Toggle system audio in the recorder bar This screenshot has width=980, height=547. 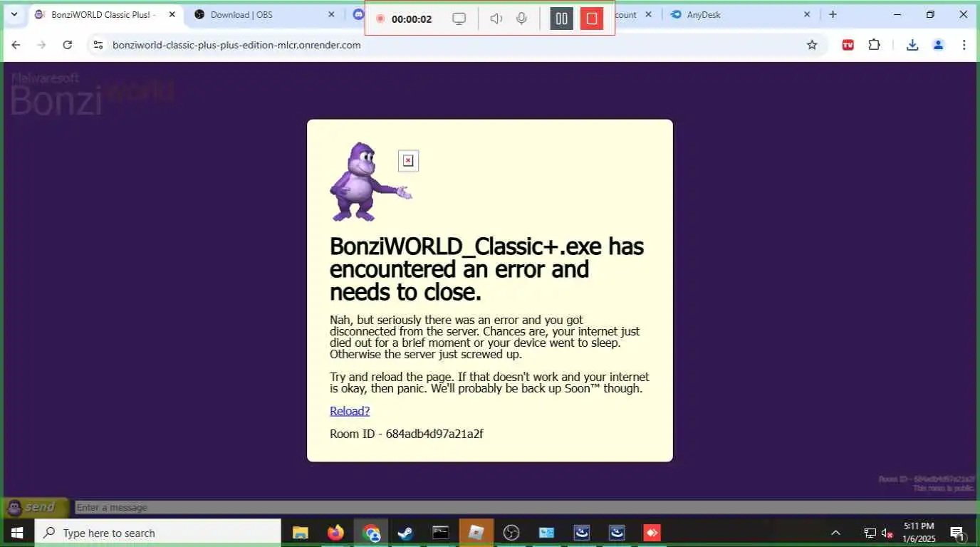[x=496, y=19]
